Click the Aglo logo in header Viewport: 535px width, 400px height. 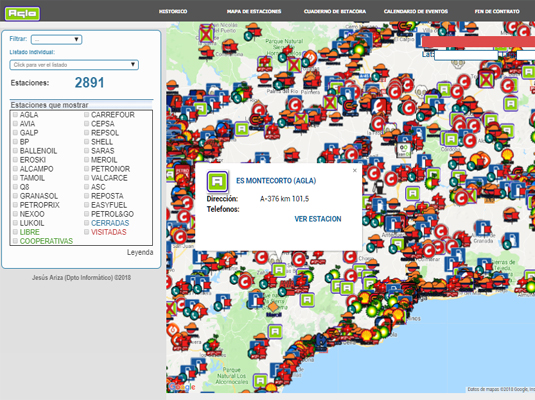coord(22,14)
